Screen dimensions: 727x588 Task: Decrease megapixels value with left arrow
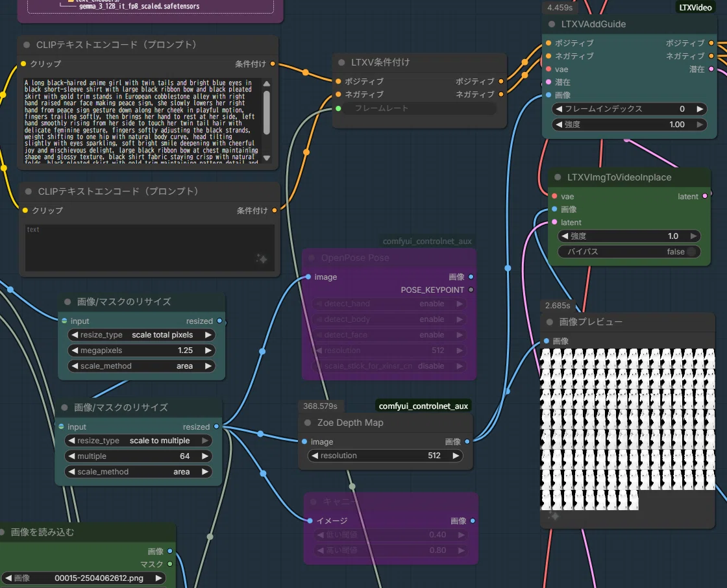74,350
